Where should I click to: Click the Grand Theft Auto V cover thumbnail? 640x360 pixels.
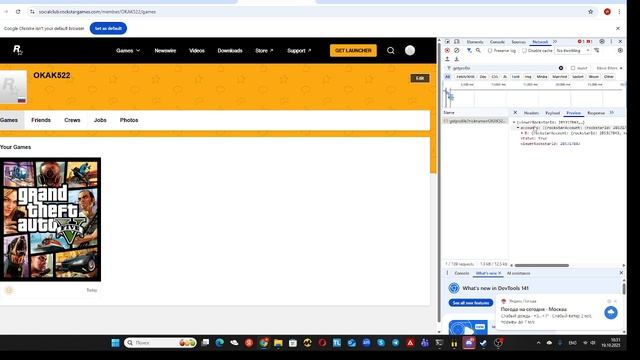click(50, 219)
